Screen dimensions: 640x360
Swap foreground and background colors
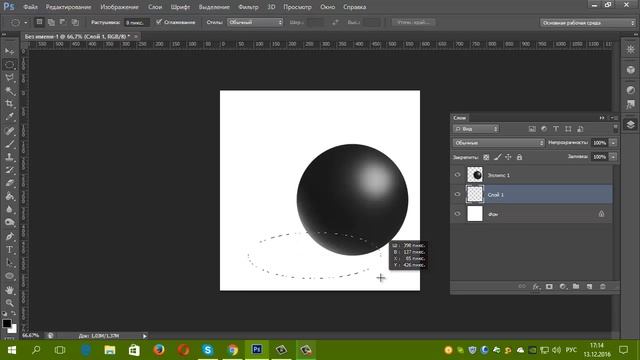[13, 313]
